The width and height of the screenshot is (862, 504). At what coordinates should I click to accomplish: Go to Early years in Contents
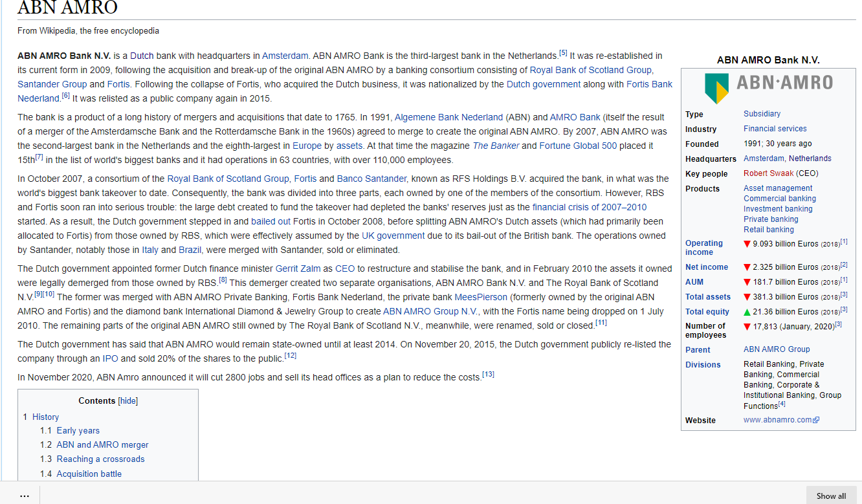coord(78,431)
